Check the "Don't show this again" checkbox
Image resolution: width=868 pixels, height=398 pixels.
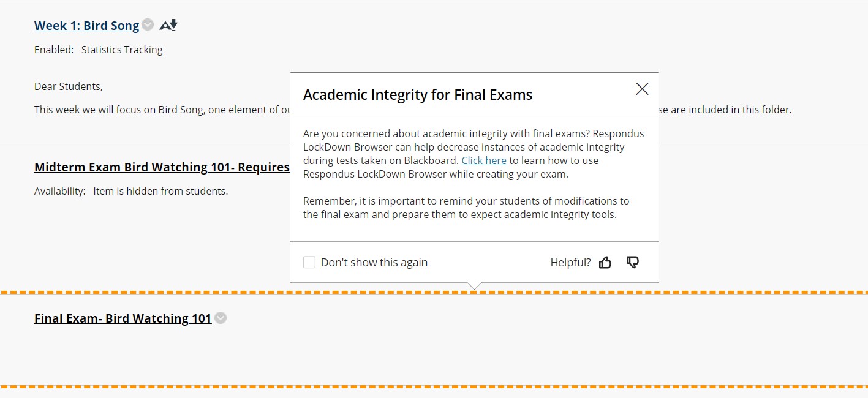point(309,261)
